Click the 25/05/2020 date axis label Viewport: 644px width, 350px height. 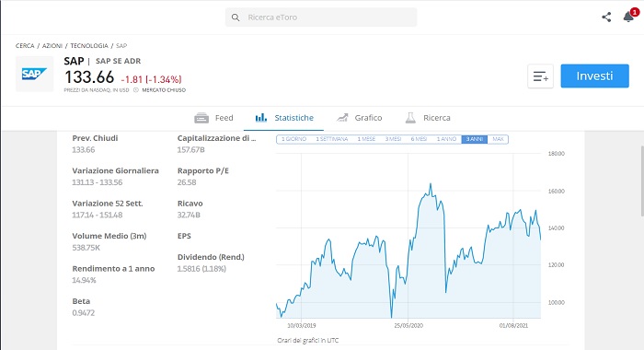coord(408,325)
